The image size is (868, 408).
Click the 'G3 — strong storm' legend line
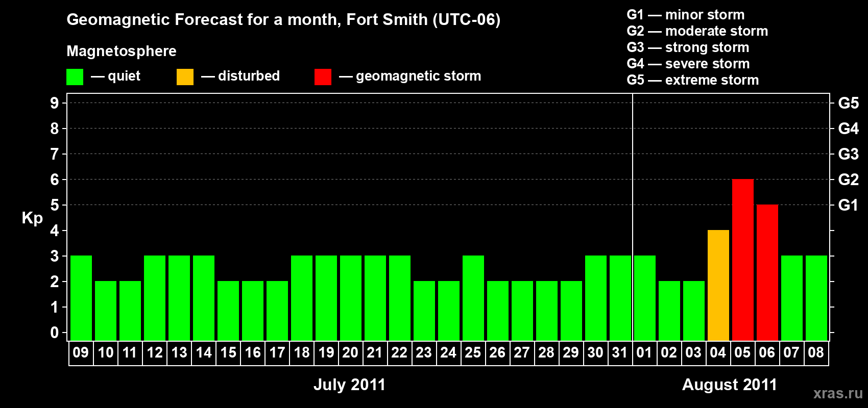pyautogui.click(x=688, y=47)
